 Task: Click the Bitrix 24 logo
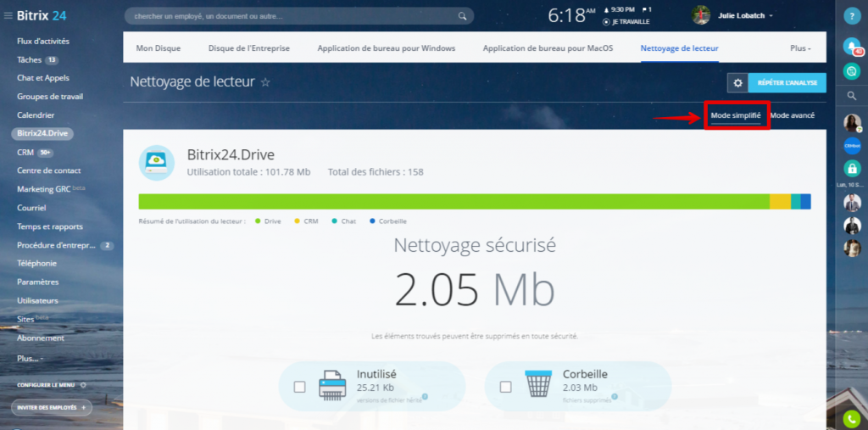[42, 16]
